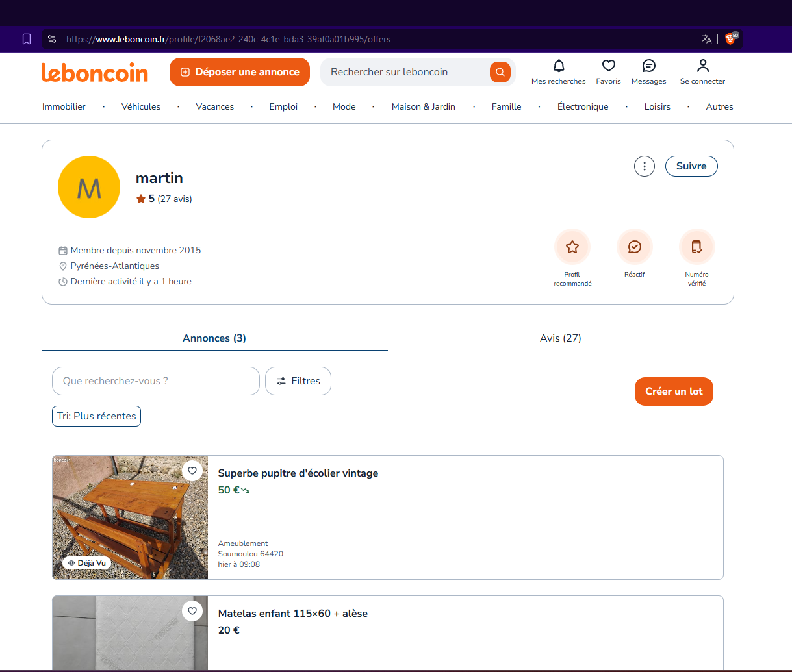Screen dimensions: 792x672
Task: Click Pyrénées-Atlantiques location text
Action: [115, 266]
